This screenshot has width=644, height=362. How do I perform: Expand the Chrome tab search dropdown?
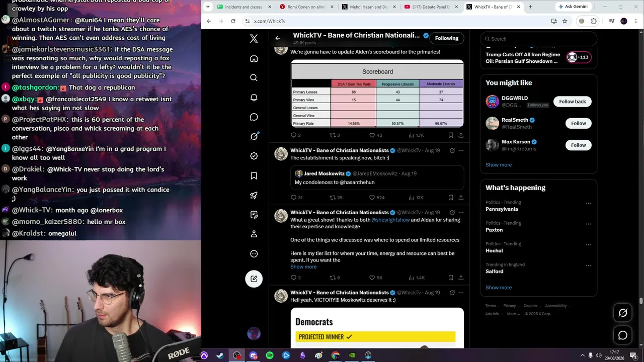(209, 7)
